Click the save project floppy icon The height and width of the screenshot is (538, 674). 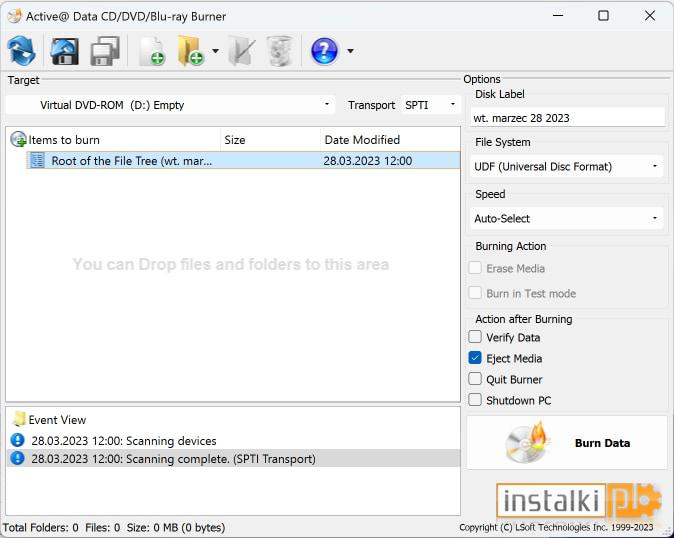tap(64, 51)
